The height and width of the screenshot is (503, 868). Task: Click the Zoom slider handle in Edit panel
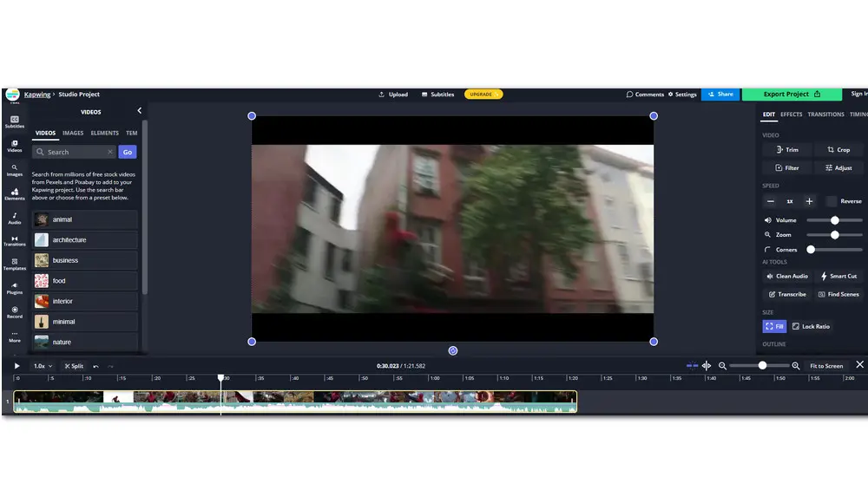[835, 235]
